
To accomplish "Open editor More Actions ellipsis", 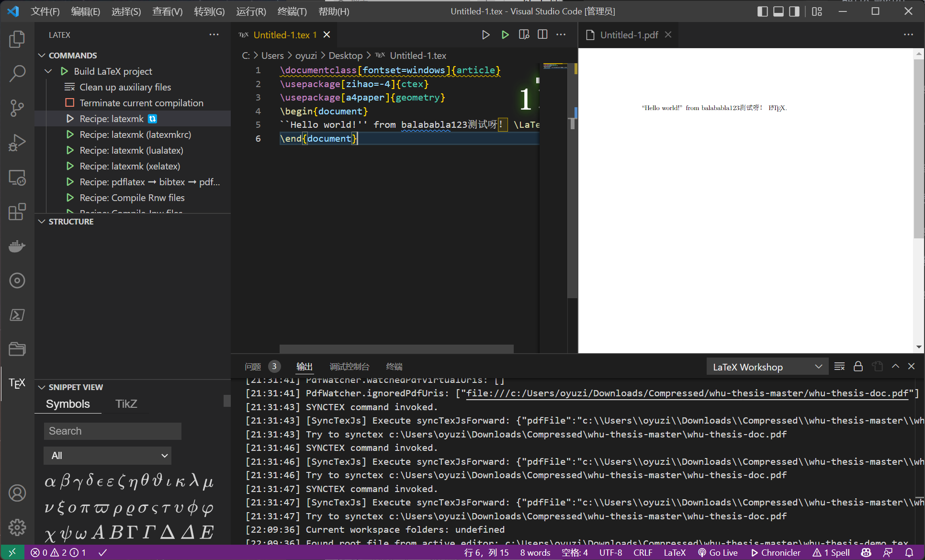I will (x=561, y=35).
